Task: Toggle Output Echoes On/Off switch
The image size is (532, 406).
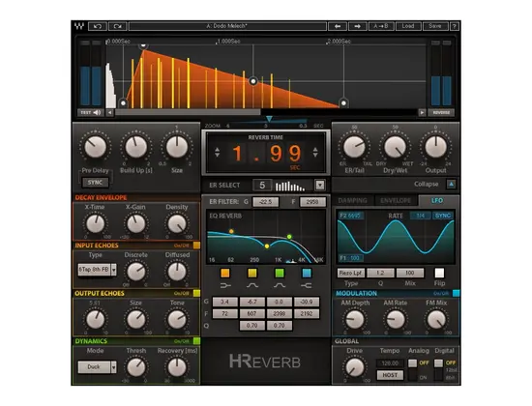Action: coord(196,293)
